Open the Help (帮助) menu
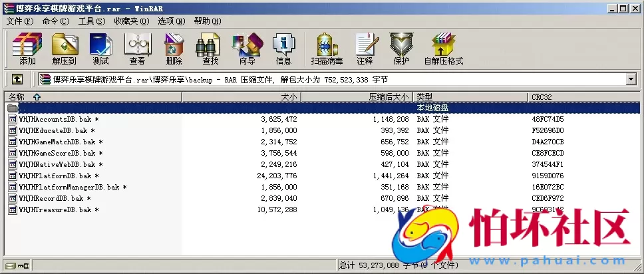The height and width of the screenshot is (274, 644). pos(208,21)
